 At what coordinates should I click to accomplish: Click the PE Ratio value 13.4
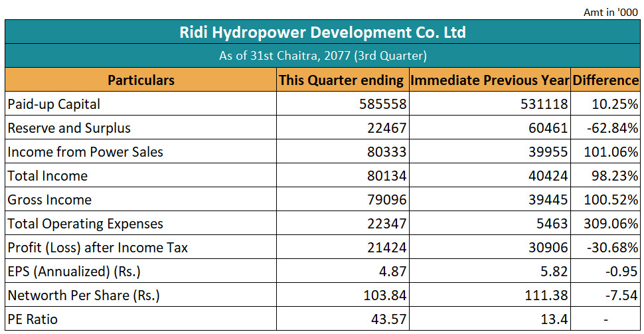click(x=554, y=319)
